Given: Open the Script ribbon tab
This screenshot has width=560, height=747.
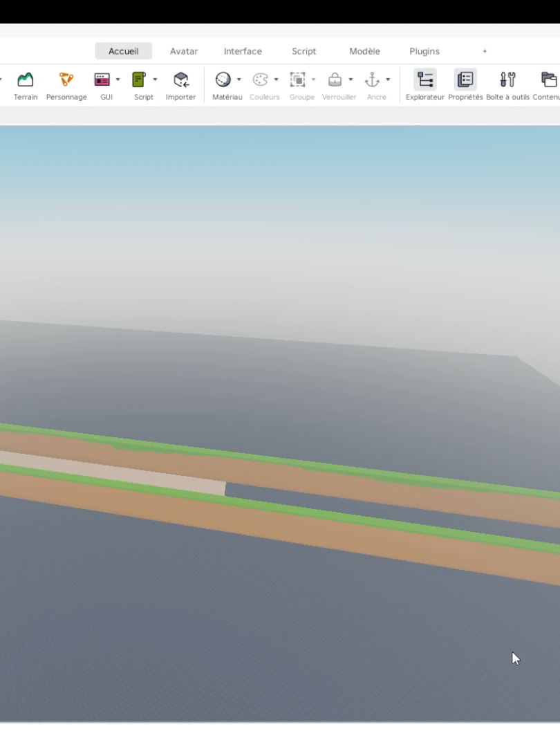Looking at the screenshot, I should click(304, 51).
